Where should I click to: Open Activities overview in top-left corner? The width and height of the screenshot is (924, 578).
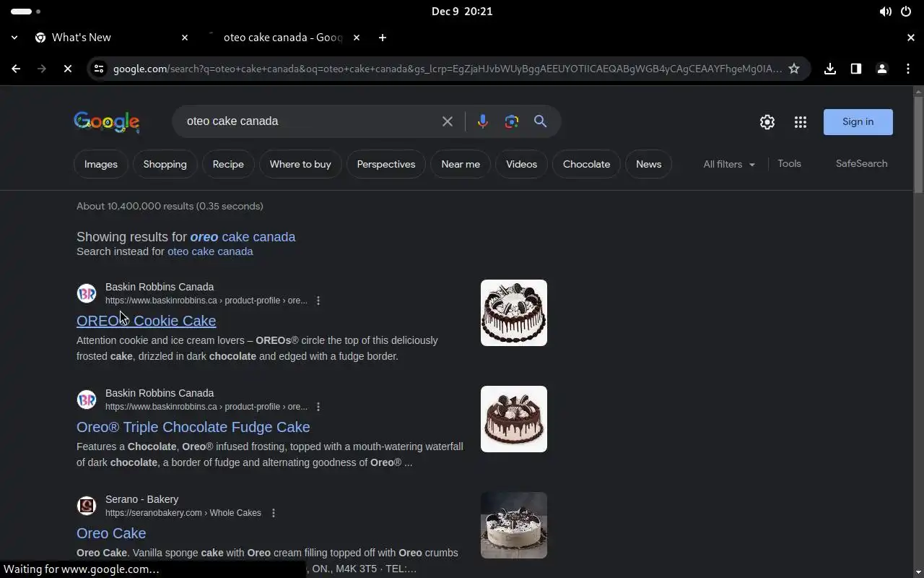pos(25,12)
